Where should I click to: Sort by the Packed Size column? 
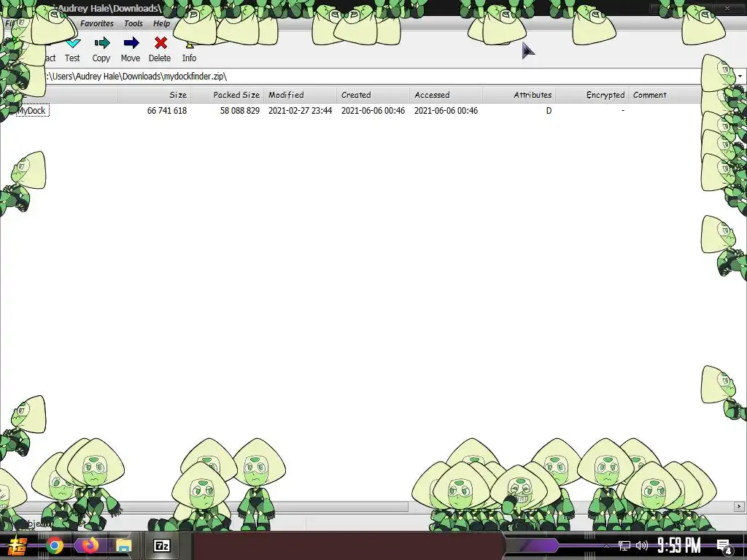[x=228, y=95]
